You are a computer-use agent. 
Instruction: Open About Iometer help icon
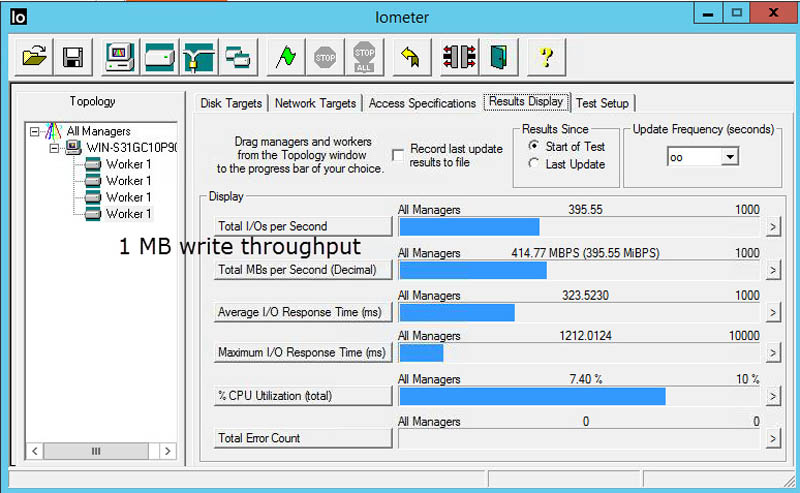point(546,57)
